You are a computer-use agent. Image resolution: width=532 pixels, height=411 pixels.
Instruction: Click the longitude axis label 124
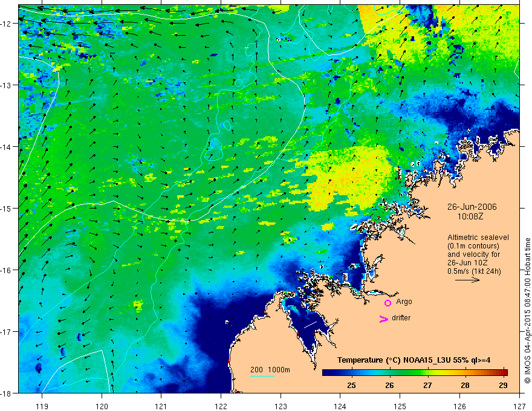tap(340, 407)
